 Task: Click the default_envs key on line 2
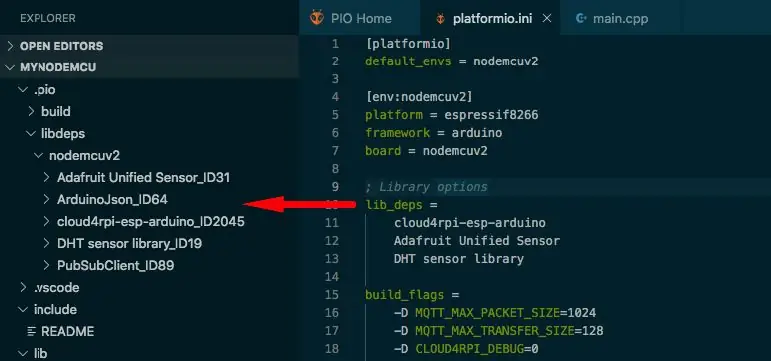408,61
